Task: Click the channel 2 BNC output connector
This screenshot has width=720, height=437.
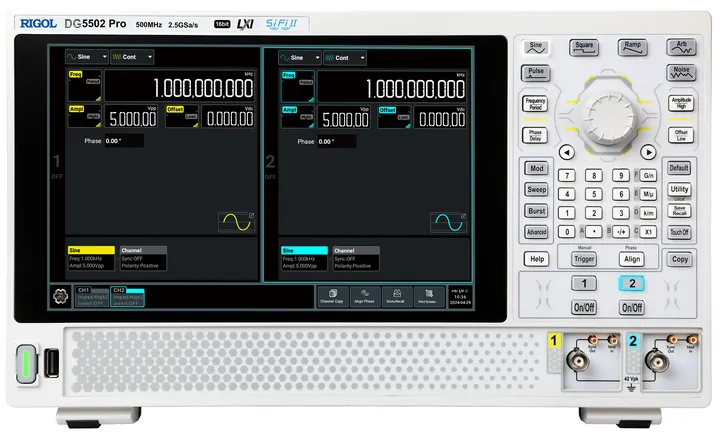Action: (x=657, y=360)
